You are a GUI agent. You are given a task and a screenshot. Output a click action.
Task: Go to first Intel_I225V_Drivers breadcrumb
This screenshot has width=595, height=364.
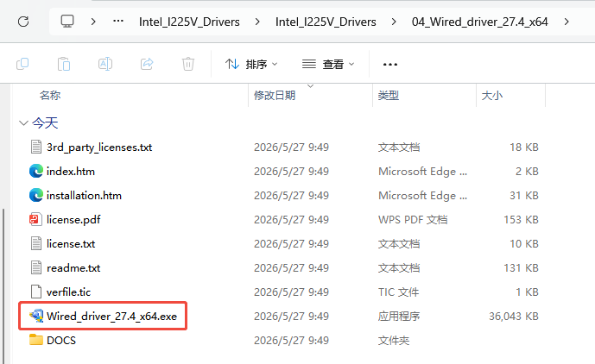[x=189, y=22]
